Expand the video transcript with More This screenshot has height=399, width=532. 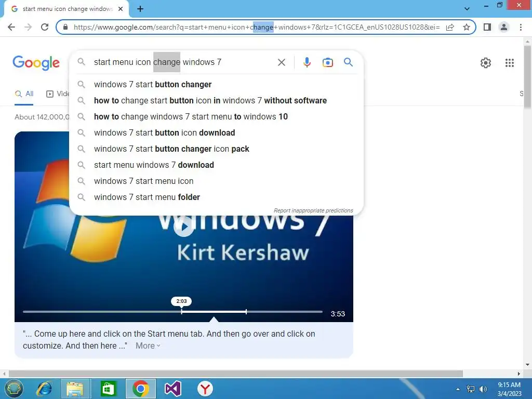click(x=148, y=345)
